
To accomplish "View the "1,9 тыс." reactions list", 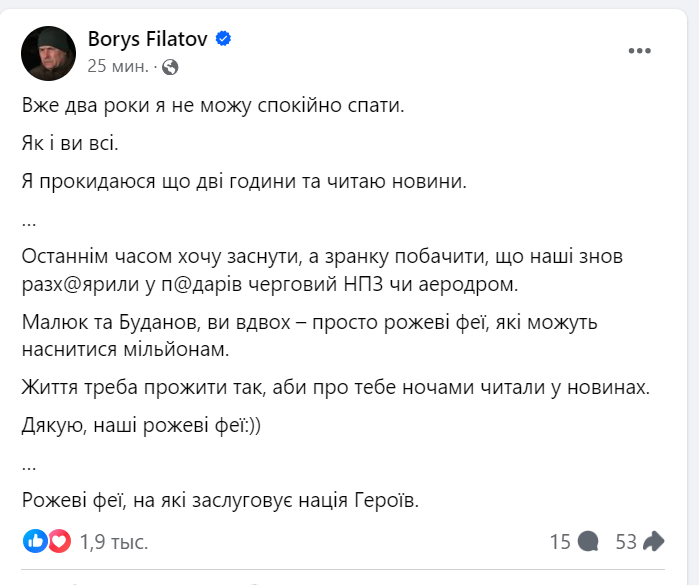I will click(114, 542).
